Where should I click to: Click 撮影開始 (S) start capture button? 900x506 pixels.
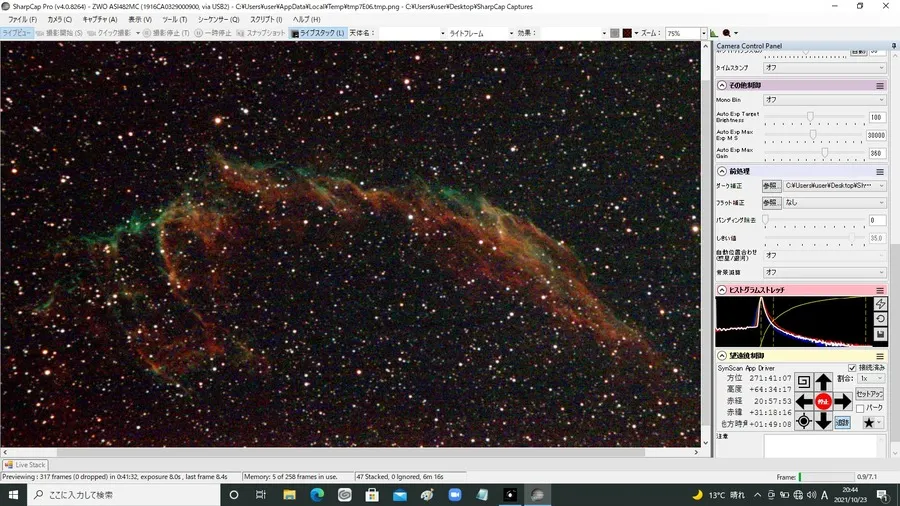59,33
